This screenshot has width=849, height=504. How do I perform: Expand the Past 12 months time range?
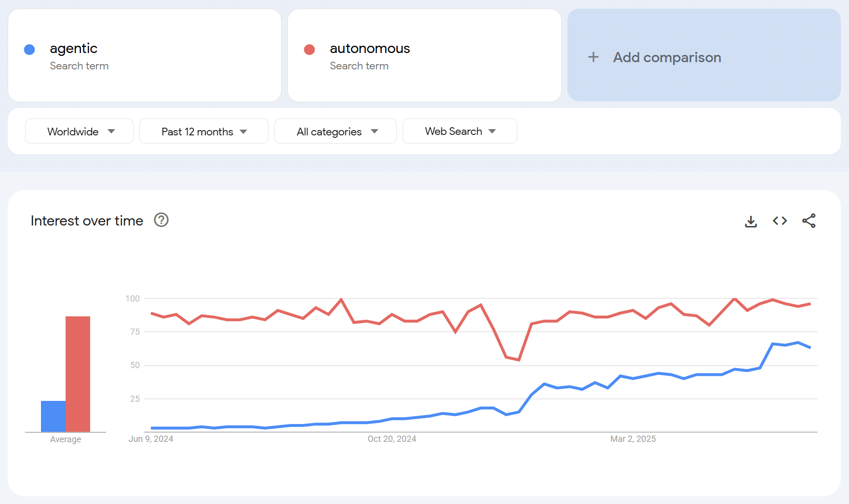point(204,131)
